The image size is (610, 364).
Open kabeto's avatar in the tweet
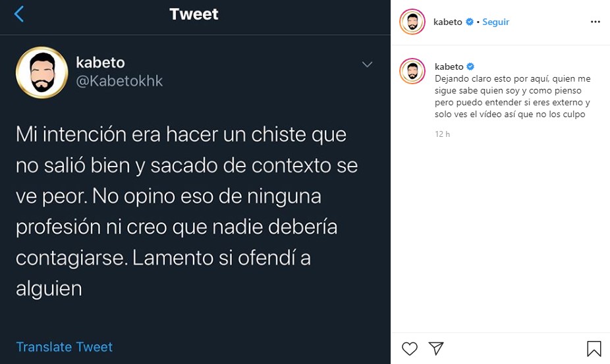tap(42, 72)
